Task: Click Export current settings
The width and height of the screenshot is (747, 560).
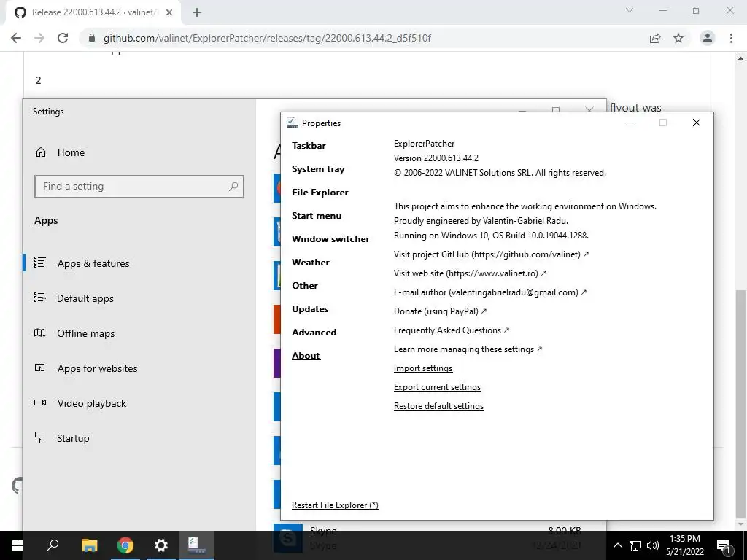Action: [438, 388]
